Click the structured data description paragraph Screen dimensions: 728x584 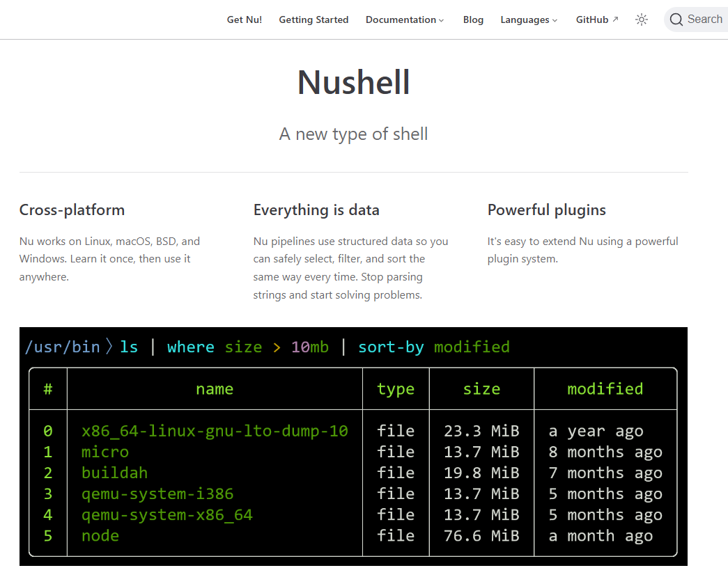pyautogui.click(x=350, y=268)
